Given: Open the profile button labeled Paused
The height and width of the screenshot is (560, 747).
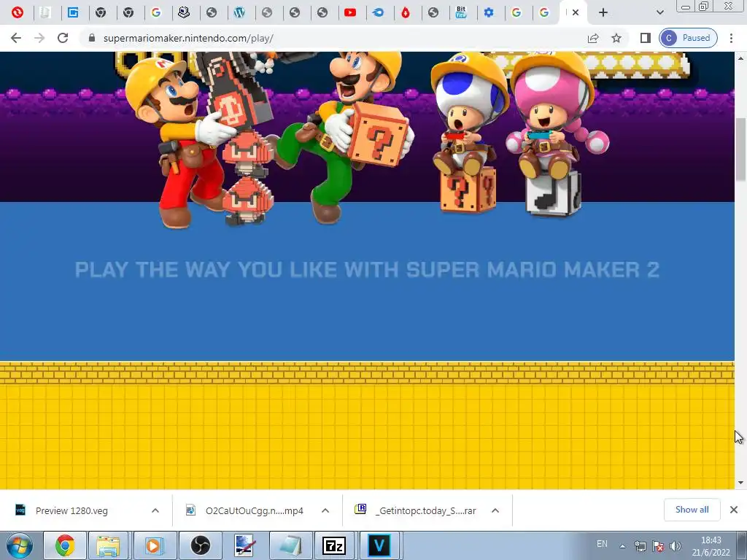Looking at the screenshot, I should click(688, 38).
